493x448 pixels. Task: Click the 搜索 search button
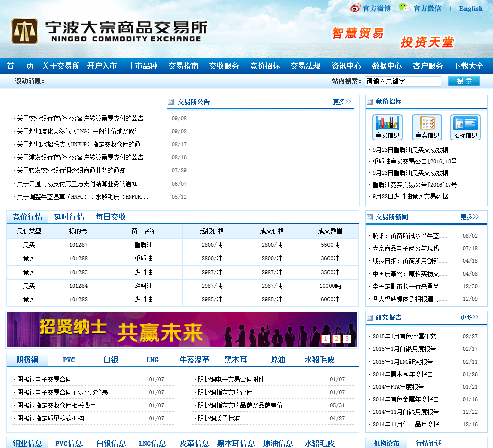click(464, 81)
